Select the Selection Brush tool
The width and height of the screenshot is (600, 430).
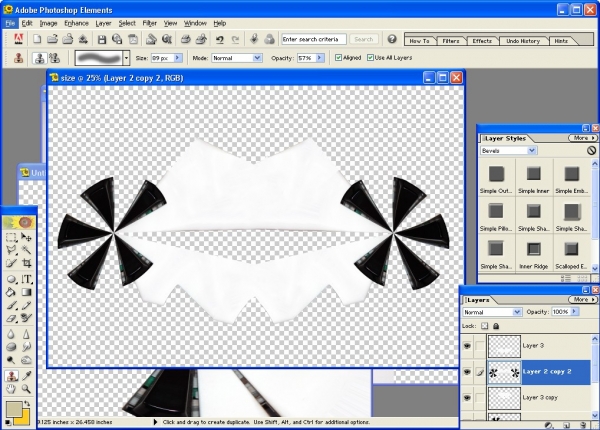click(x=11, y=263)
